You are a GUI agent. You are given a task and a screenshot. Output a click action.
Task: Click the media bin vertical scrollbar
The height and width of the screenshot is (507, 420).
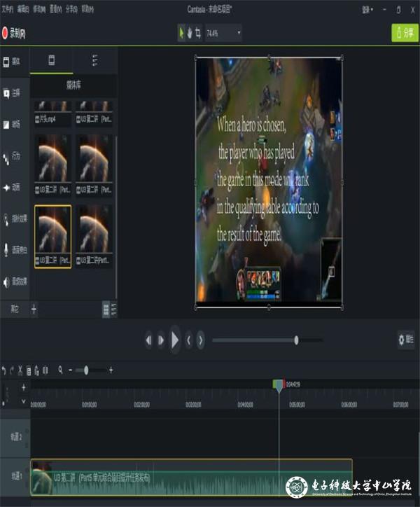pos(115,216)
